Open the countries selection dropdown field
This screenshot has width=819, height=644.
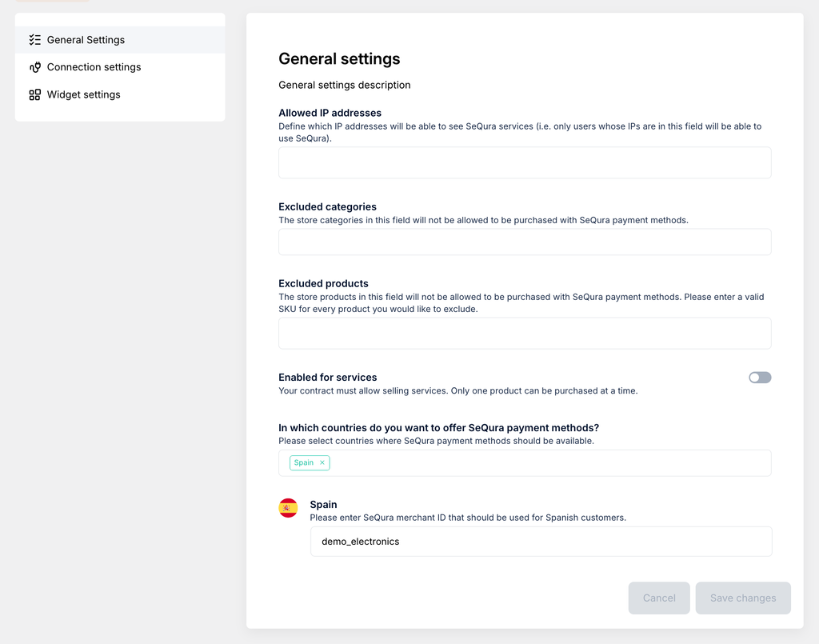click(x=544, y=462)
